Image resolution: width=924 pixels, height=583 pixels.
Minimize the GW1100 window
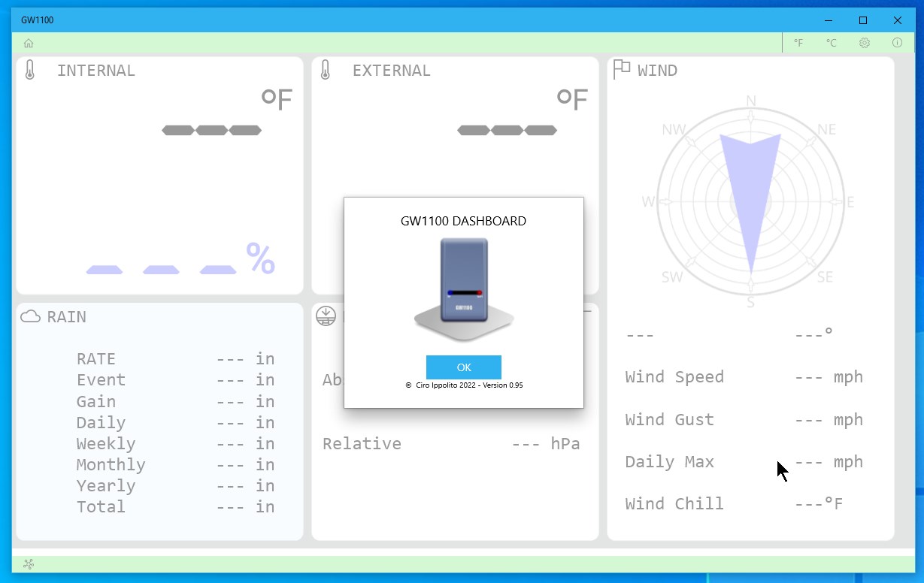(829, 20)
